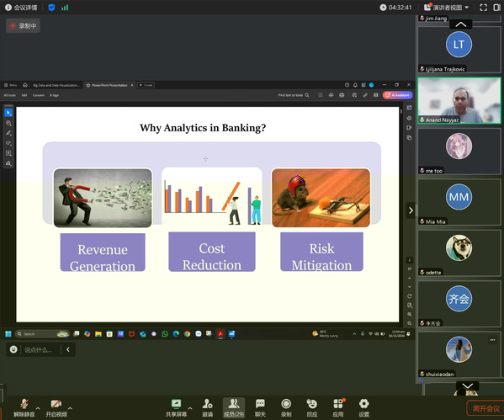The width and height of the screenshot is (504, 420).
Task: Click the recording indicator (录制中)
Action: 23,26
